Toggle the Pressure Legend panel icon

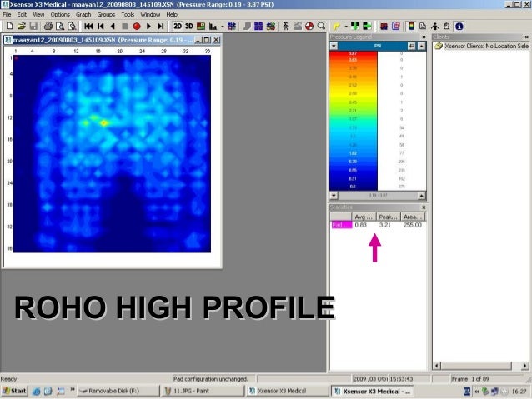pyautogui.click(x=411, y=26)
